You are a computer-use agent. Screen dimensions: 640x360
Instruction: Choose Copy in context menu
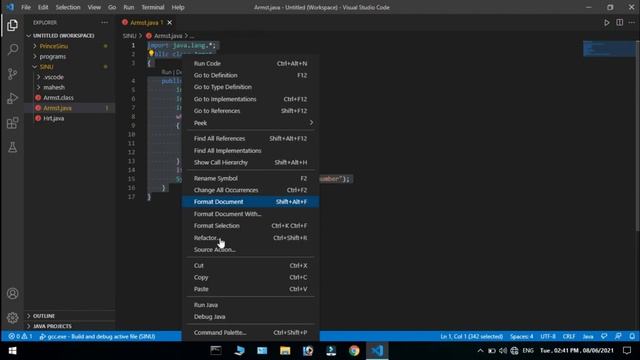251,277
